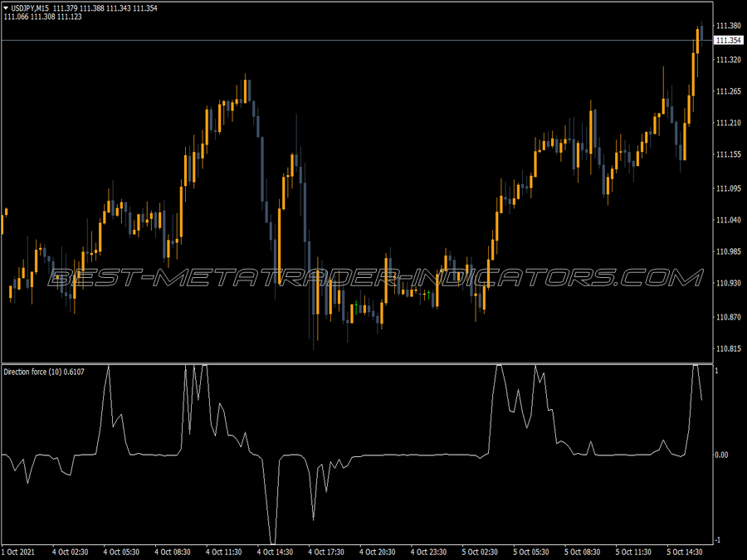The image size is (747, 560).
Task: Click the 4 Oct 11:30 time label
Action: 224,553
